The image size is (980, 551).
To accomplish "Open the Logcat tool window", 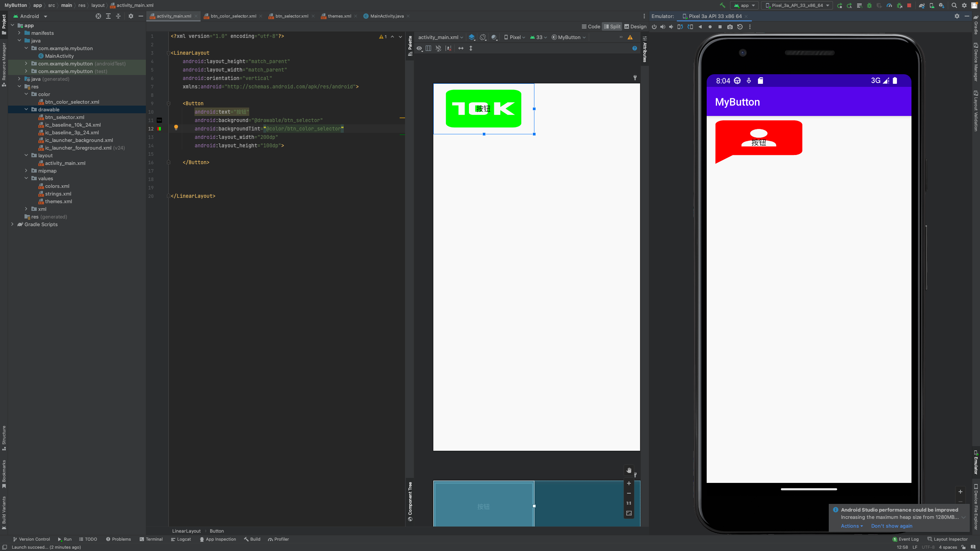I will [x=181, y=539].
